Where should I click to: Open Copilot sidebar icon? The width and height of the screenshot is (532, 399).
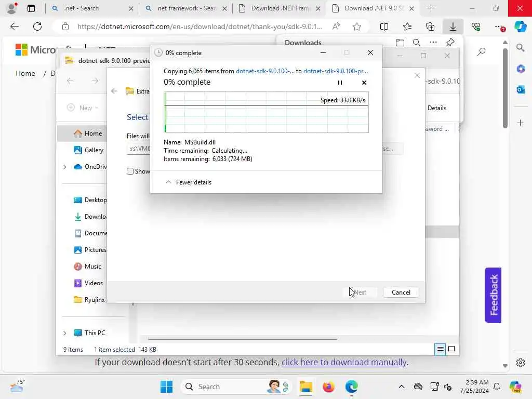pyautogui.click(x=520, y=26)
